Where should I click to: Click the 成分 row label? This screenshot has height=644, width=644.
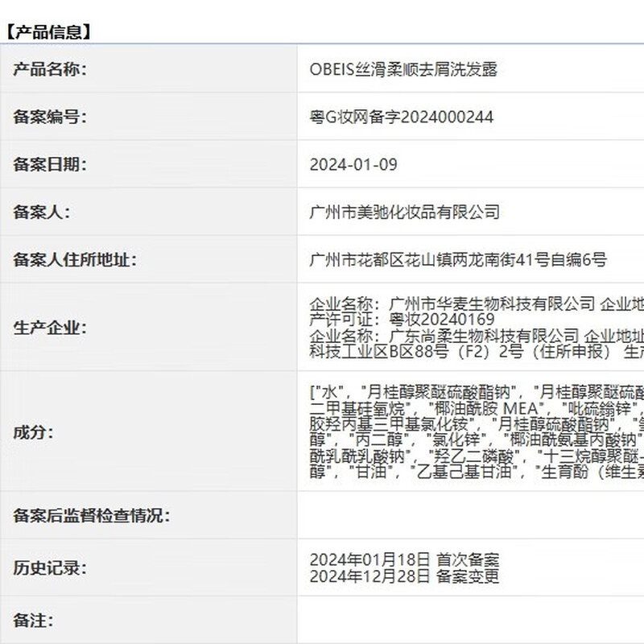coord(33,432)
